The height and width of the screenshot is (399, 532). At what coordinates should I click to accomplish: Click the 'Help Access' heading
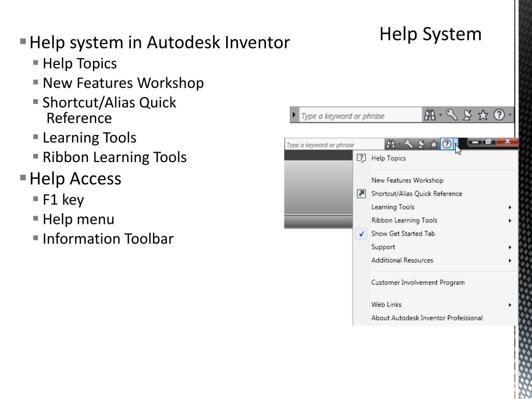(x=75, y=179)
